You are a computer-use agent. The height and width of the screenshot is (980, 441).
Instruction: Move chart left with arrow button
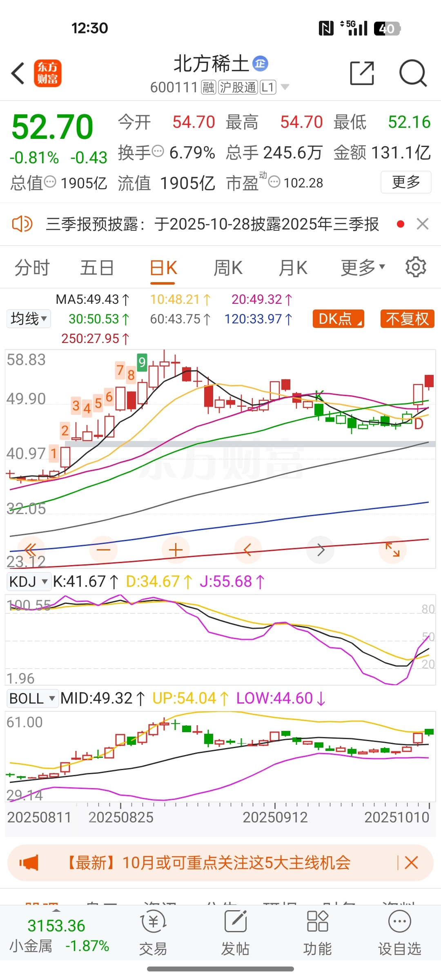pyautogui.click(x=248, y=550)
